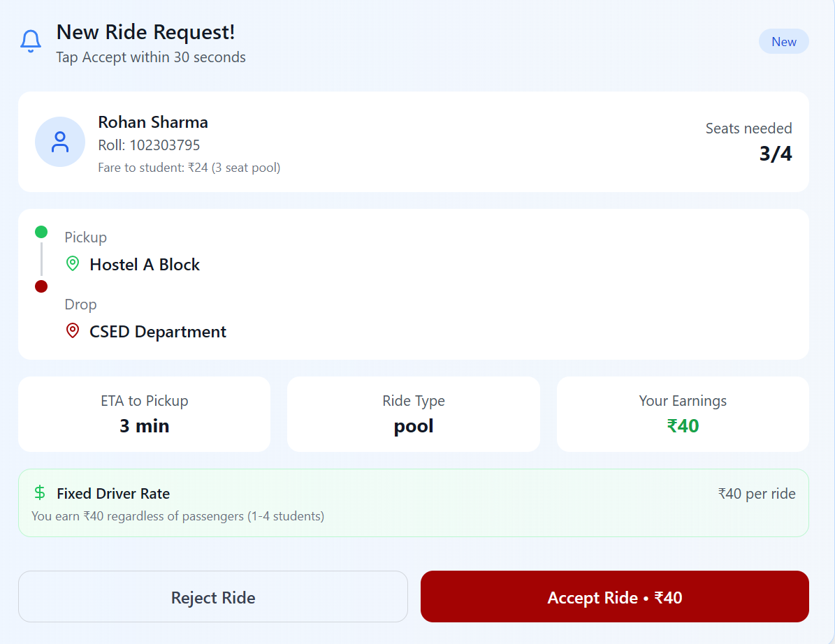Click CSED Department drop location
The width and height of the screenshot is (835, 644).
click(x=158, y=332)
